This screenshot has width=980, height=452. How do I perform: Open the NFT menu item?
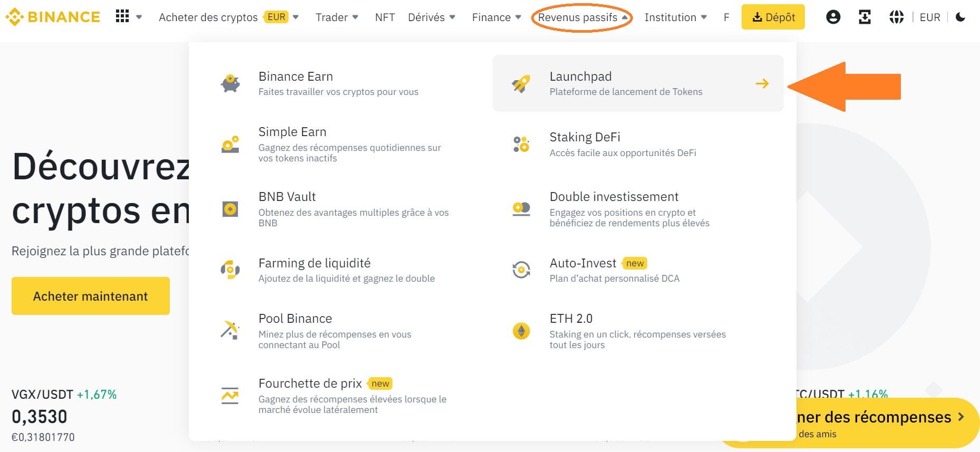[385, 17]
